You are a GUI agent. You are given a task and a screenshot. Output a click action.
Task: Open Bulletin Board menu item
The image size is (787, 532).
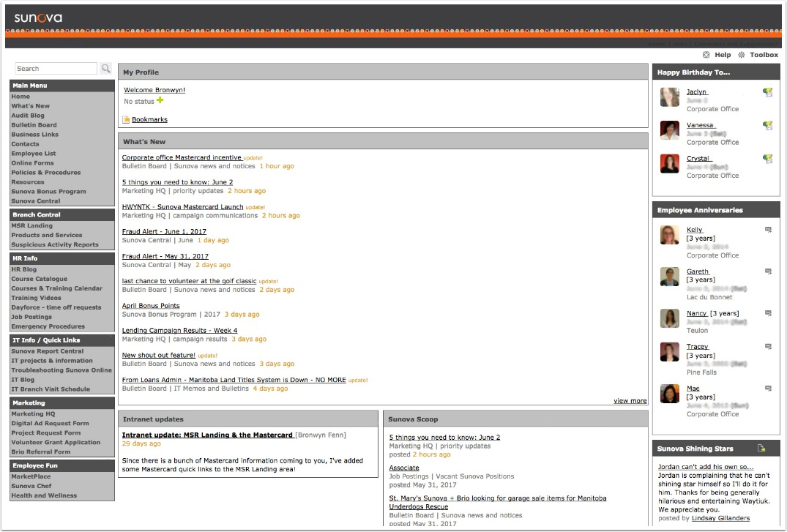coord(34,125)
